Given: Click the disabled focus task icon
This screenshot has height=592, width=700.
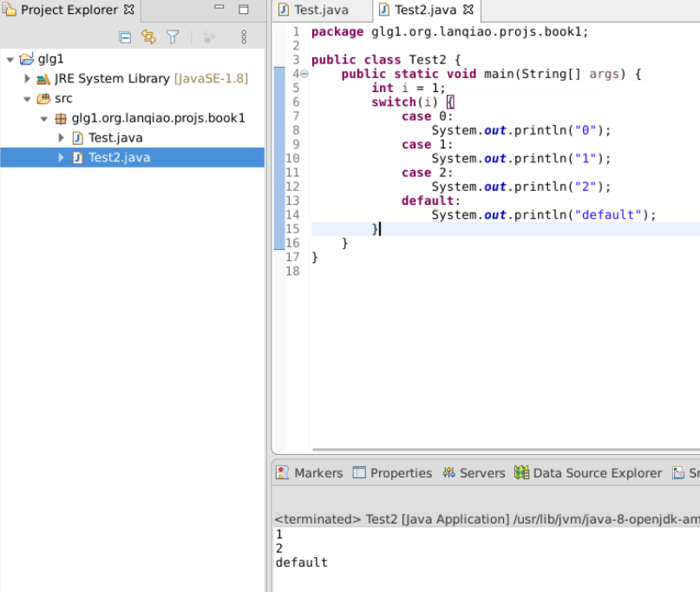Looking at the screenshot, I should coord(209,37).
